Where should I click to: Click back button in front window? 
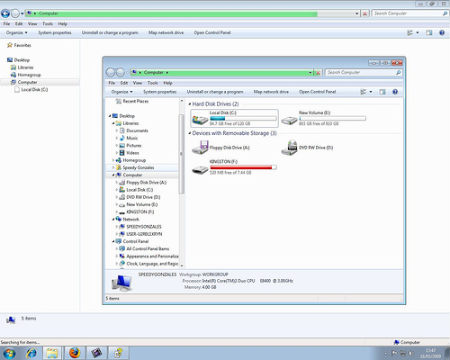point(110,72)
